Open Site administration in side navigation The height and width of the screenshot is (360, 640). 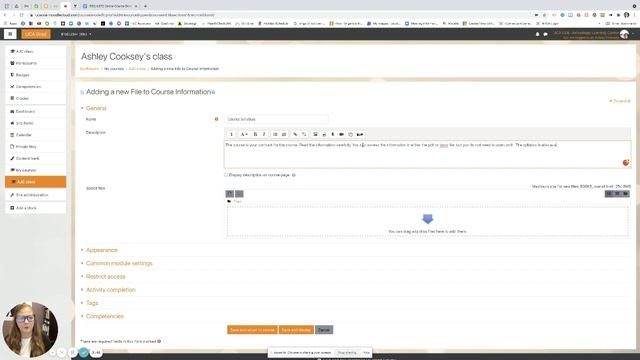point(36,195)
